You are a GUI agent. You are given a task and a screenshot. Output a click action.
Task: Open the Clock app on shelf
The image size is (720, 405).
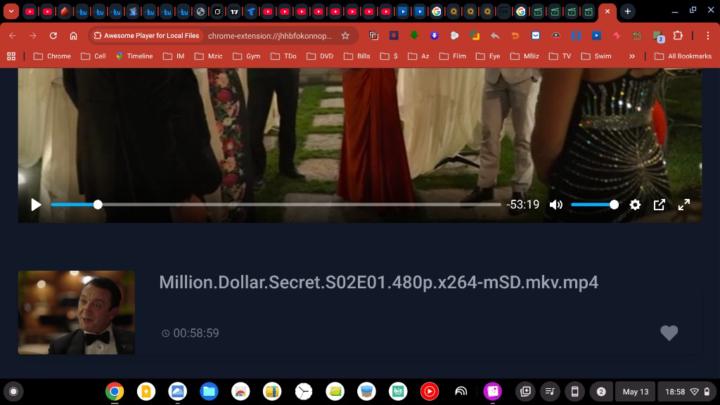pyautogui.click(x=304, y=392)
